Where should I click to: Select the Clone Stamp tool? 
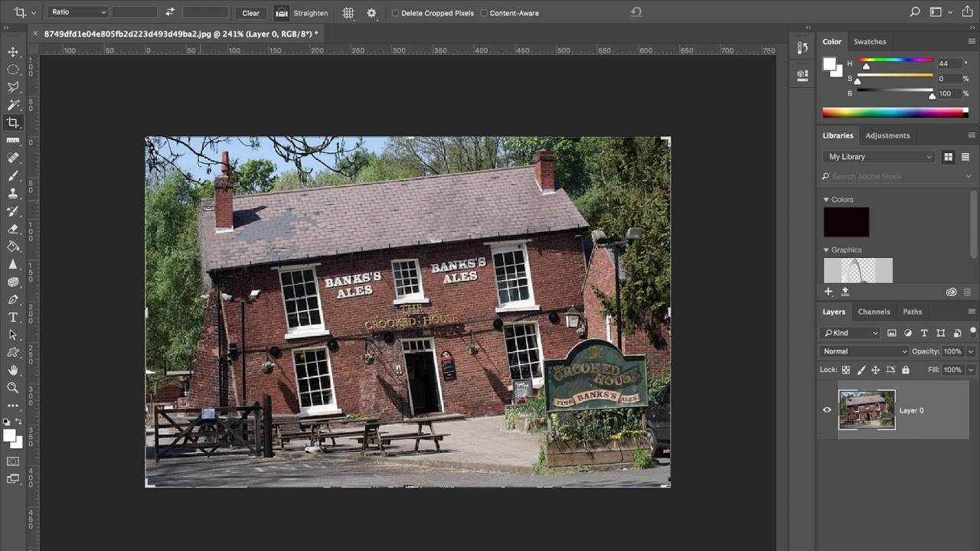(x=13, y=194)
